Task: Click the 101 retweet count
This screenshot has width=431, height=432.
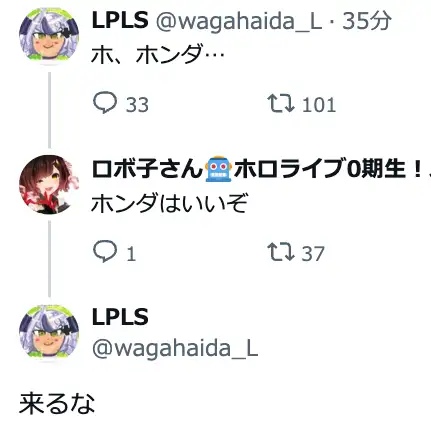Action: pos(319,105)
